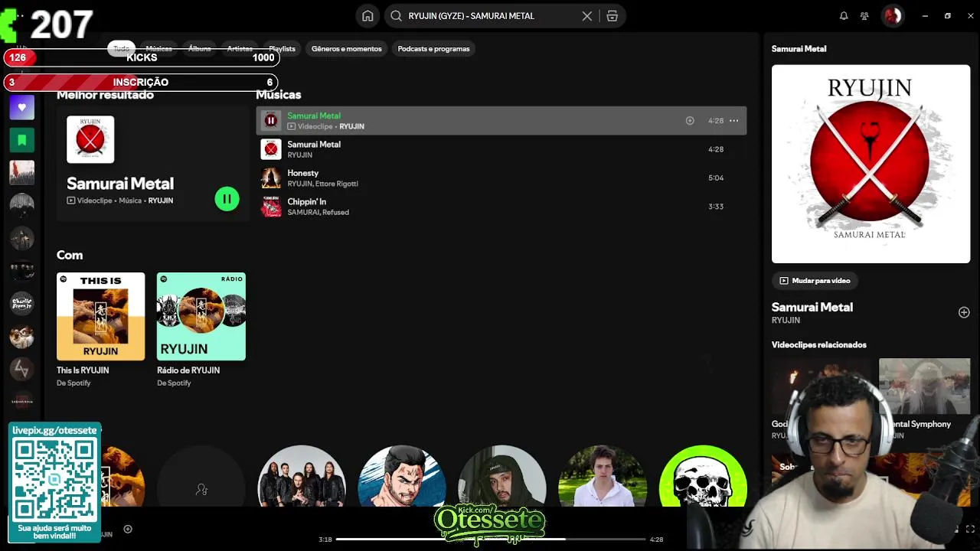Click the search magnifier icon

[x=396, y=15]
